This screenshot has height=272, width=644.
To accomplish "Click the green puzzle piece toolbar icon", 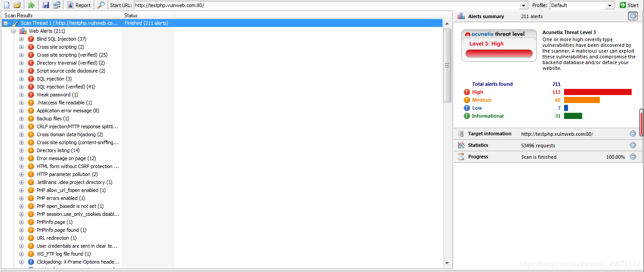I will 31,5.
